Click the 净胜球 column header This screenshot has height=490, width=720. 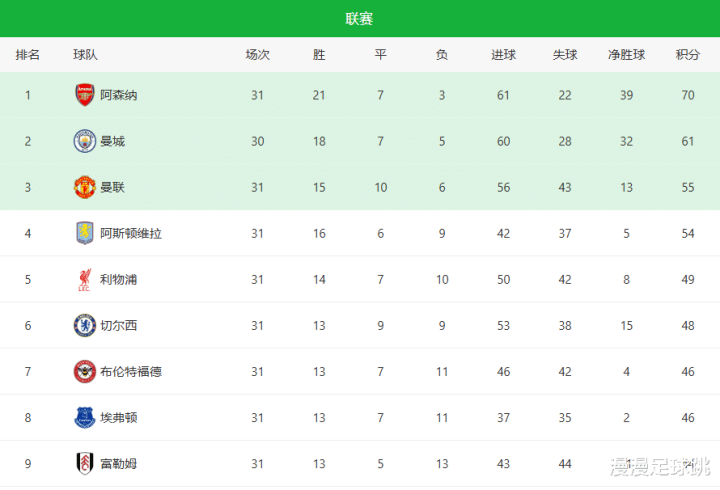pyautogui.click(x=626, y=55)
